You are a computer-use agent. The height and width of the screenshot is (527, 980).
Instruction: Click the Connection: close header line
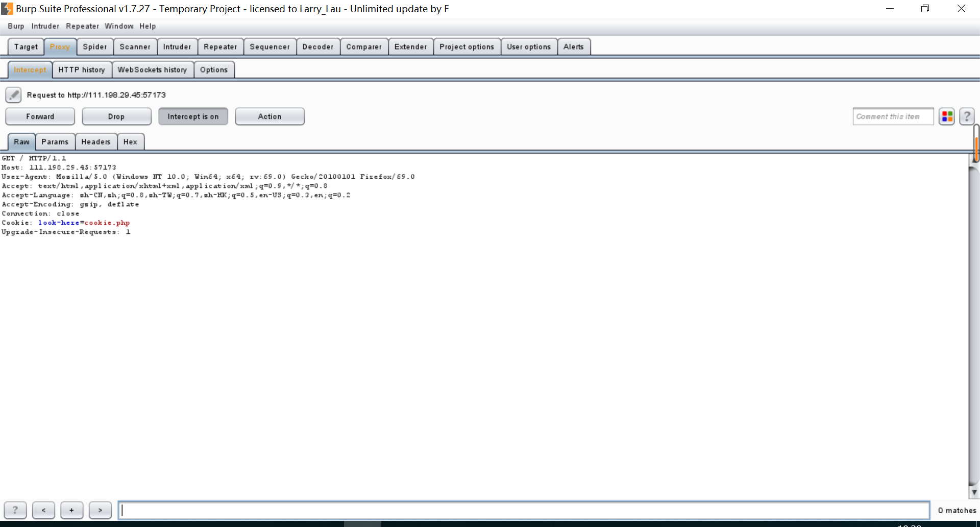(40, 213)
